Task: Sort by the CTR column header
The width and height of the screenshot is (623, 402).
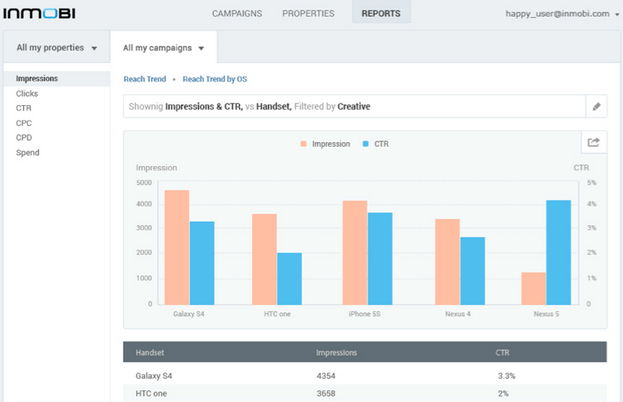Action: pyautogui.click(x=502, y=352)
